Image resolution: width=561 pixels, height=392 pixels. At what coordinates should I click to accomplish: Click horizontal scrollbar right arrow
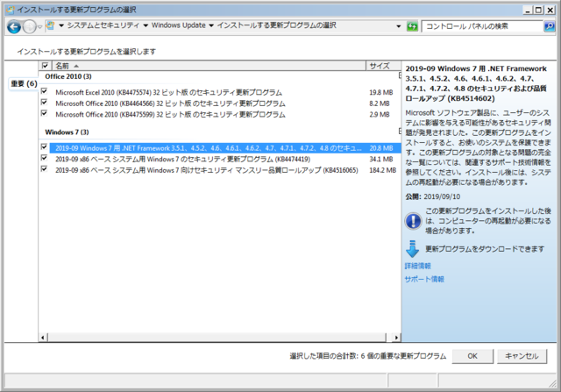click(396, 338)
